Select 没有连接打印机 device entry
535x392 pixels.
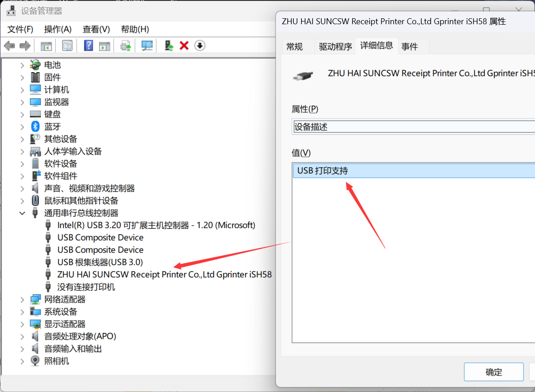86,287
